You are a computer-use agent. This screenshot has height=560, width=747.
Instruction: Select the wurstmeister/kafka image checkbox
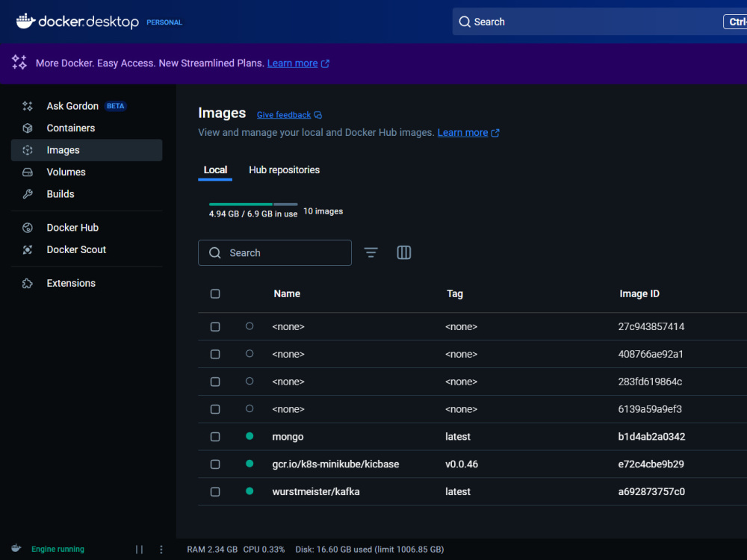point(215,492)
